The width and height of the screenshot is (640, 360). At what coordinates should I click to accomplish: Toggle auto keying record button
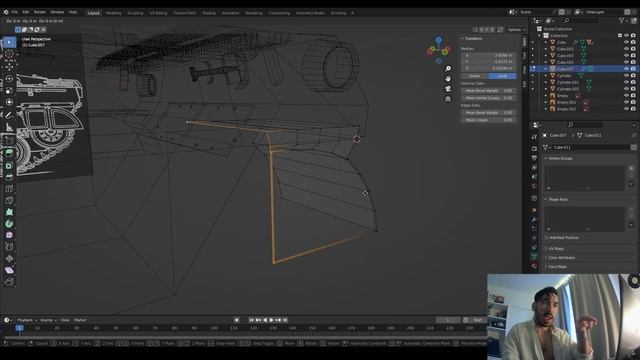[236, 320]
